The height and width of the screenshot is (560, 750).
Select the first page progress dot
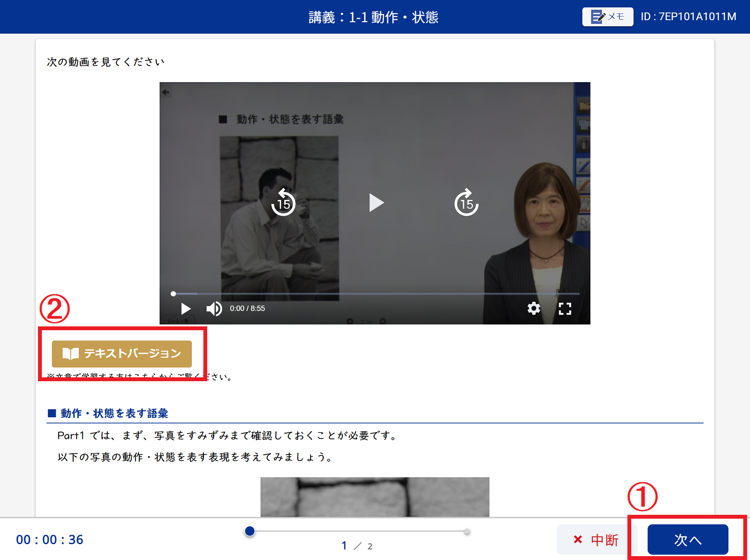click(250, 531)
